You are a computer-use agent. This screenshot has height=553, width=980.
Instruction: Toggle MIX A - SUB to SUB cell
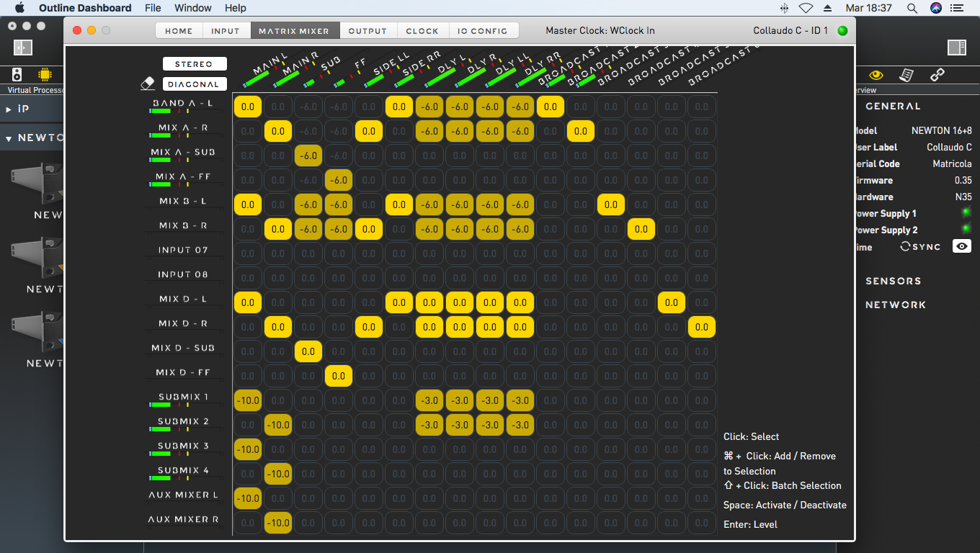[x=308, y=156]
